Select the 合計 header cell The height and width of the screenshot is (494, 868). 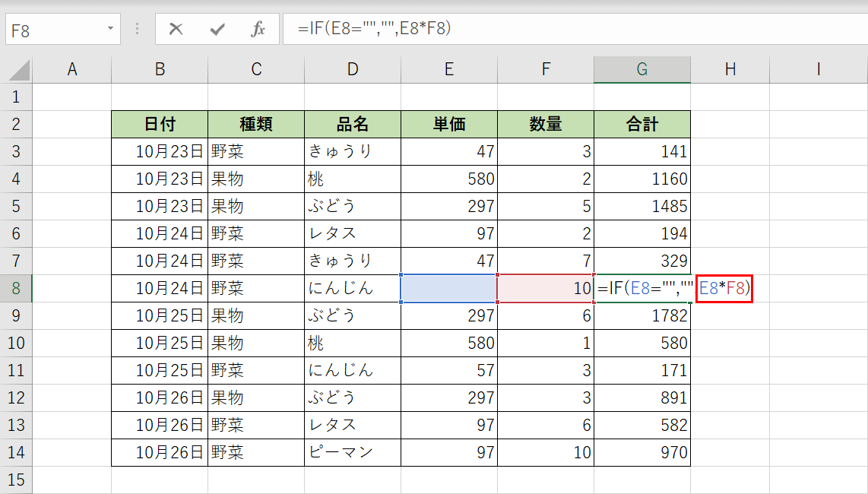point(642,124)
